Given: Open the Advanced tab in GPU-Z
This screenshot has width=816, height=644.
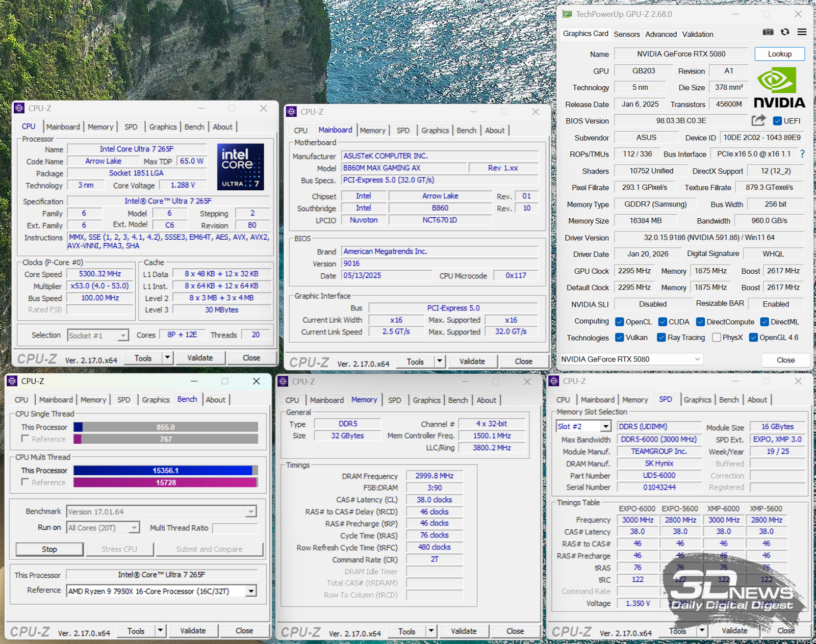Looking at the screenshot, I should [660, 34].
